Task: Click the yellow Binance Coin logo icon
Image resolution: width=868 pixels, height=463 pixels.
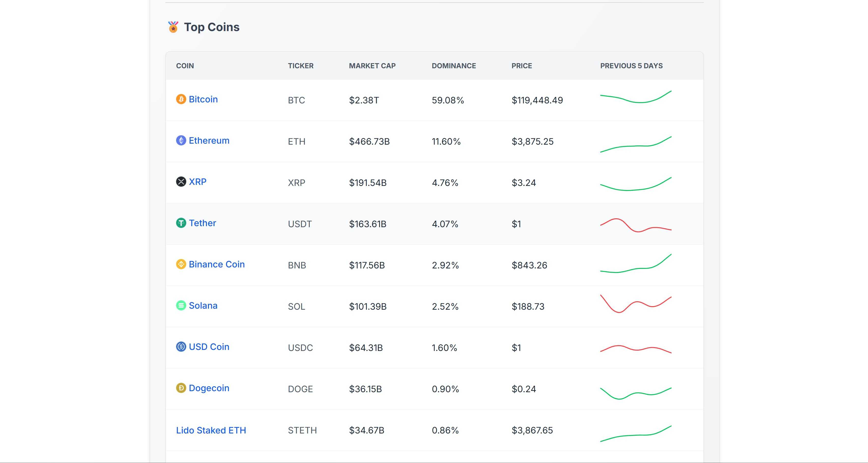Action: point(181,264)
